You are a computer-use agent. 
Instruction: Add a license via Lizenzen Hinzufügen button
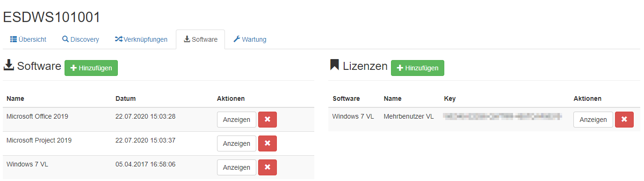pyautogui.click(x=418, y=68)
